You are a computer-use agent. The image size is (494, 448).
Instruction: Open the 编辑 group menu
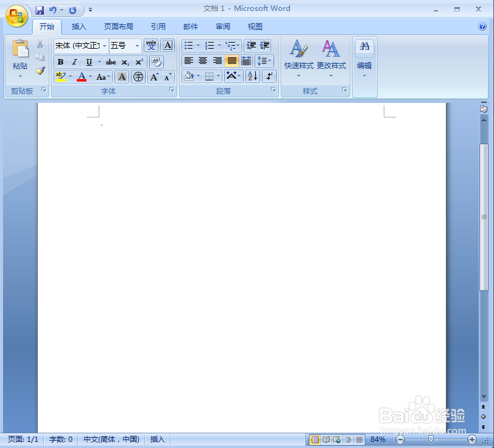pos(364,58)
